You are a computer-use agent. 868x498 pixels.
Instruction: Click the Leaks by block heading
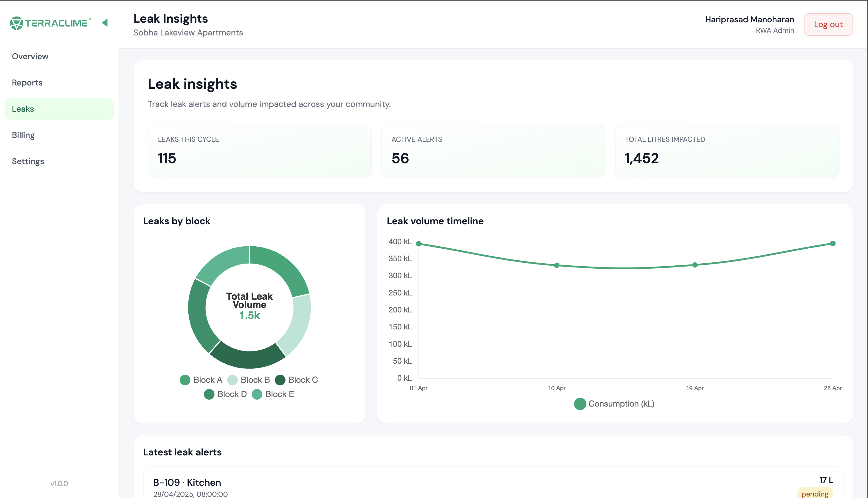[x=177, y=221]
